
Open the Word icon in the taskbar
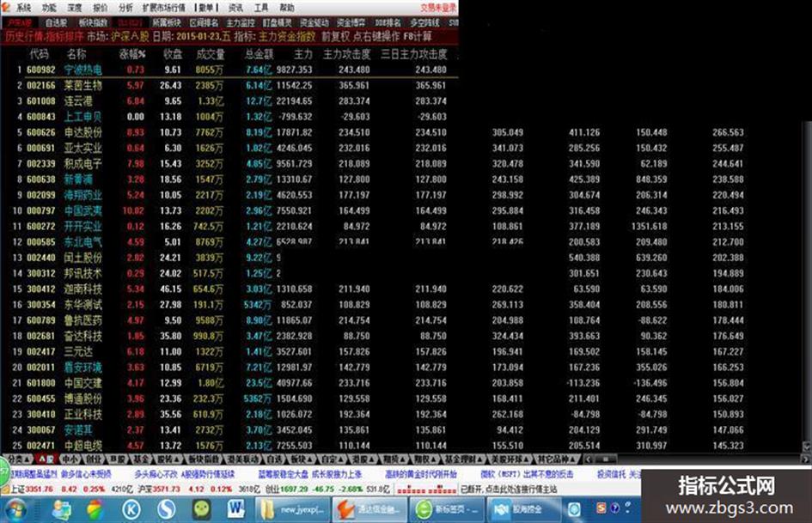(x=236, y=510)
